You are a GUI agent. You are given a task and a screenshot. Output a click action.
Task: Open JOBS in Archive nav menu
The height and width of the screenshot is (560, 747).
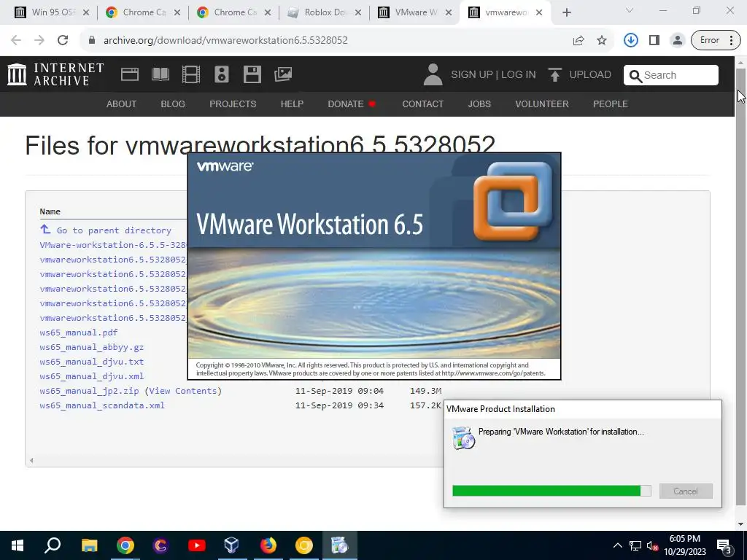click(x=479, y=104)
